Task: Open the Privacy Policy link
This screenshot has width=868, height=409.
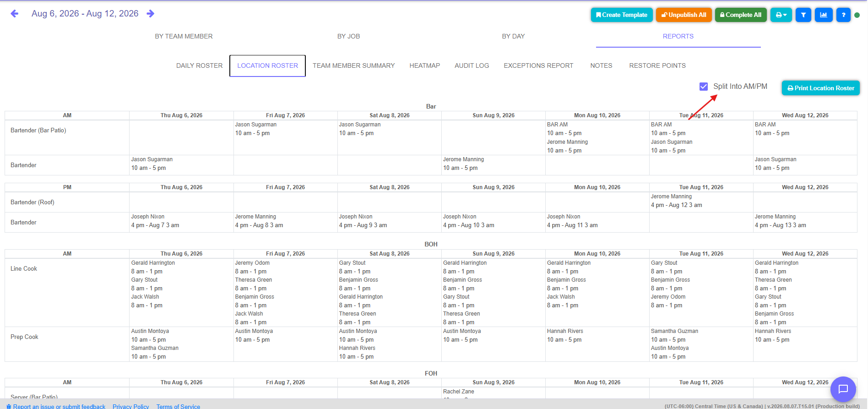Action: (131, 406)
